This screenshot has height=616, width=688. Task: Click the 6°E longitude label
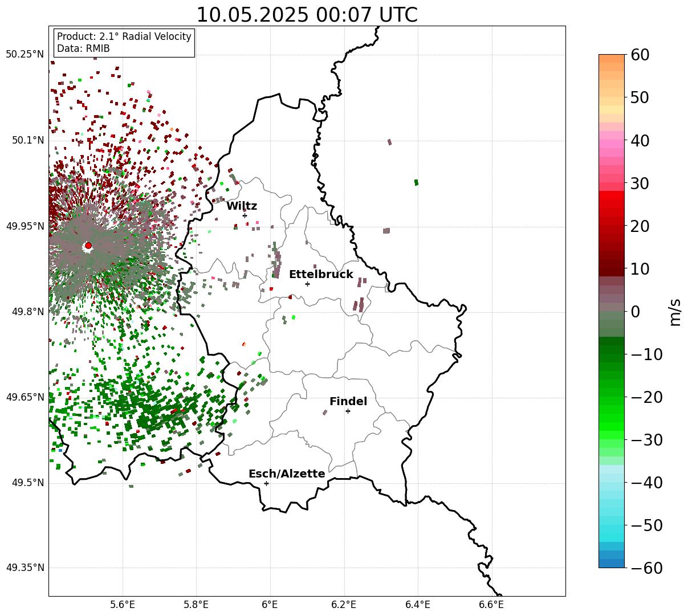(x=270, y=604)
